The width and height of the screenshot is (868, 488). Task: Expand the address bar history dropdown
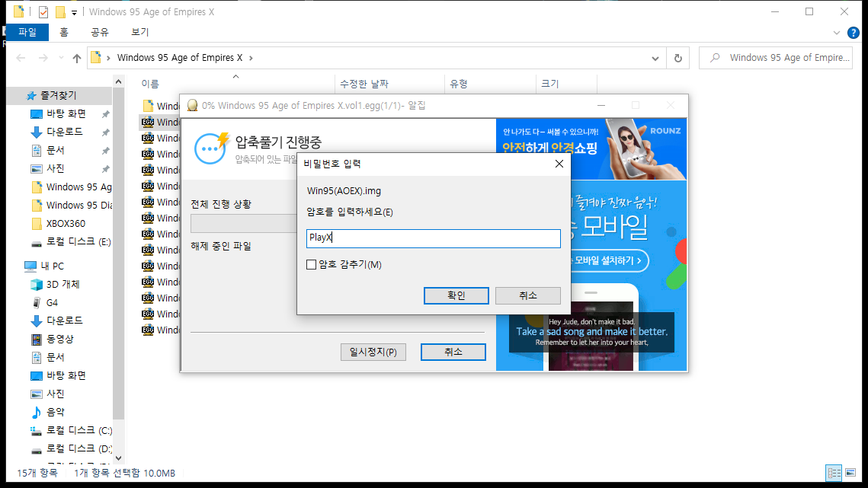point(655,58)
